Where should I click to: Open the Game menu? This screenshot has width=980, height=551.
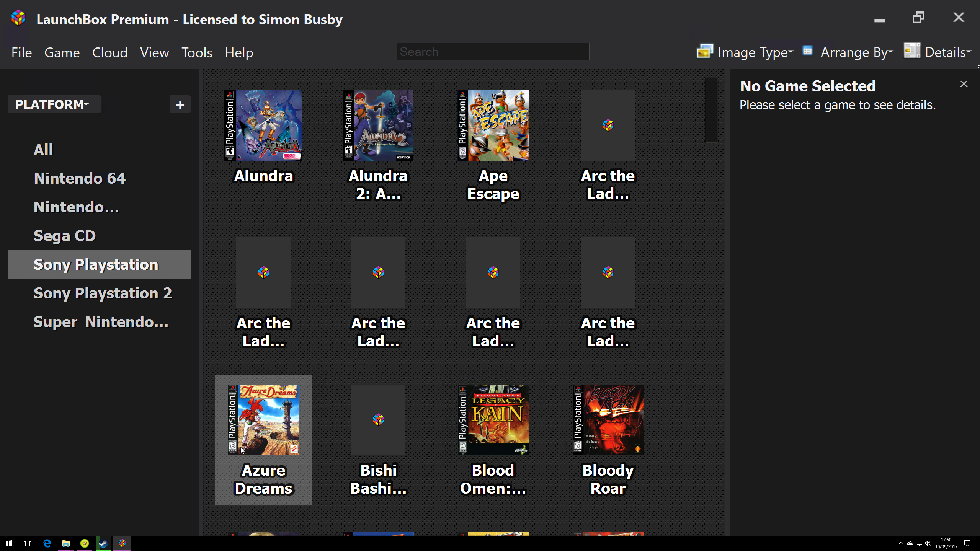[62, 52]
